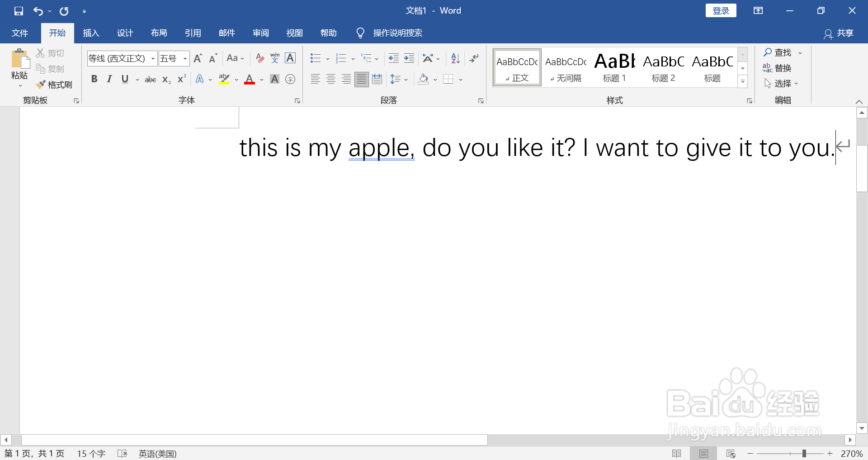This screenshot has width=868, height=460.
Task: Clear all formatting from text
Action: [259, 58]
